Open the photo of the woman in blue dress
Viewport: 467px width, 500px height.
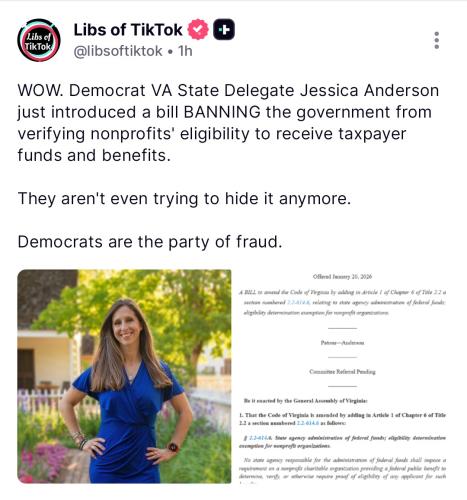(x=124, y=376)
